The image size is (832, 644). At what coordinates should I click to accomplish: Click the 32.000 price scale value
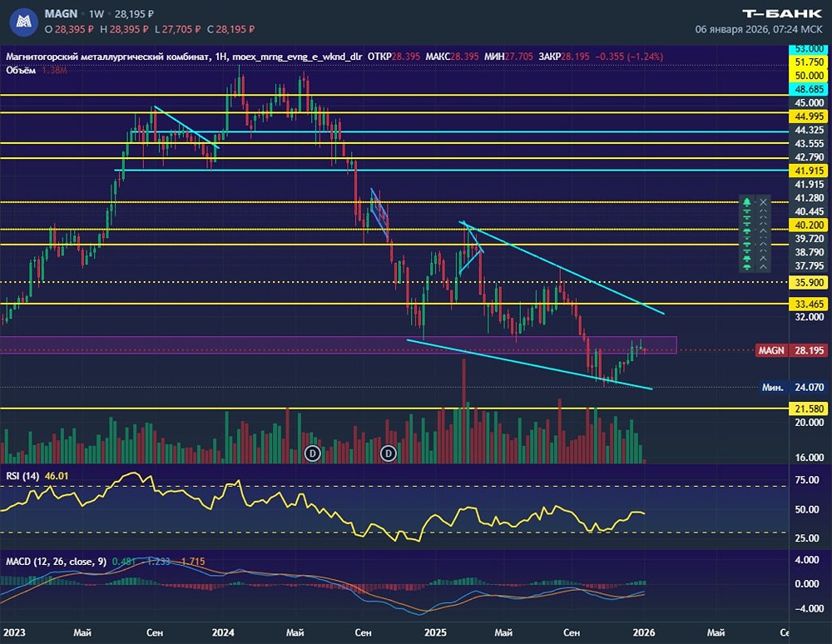810,317
